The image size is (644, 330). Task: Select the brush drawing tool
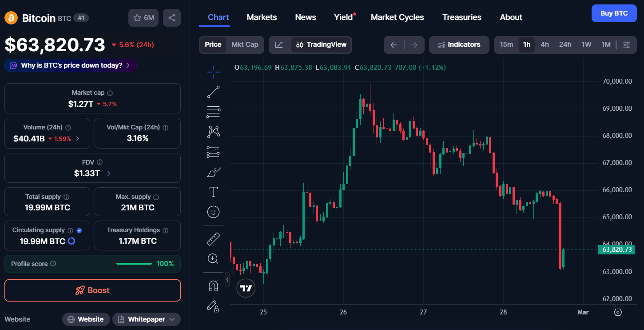tap(213, 172)
